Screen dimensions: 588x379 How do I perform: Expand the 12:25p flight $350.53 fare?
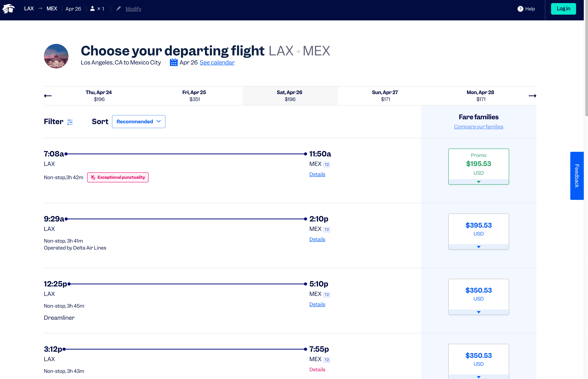coord(478,312)
